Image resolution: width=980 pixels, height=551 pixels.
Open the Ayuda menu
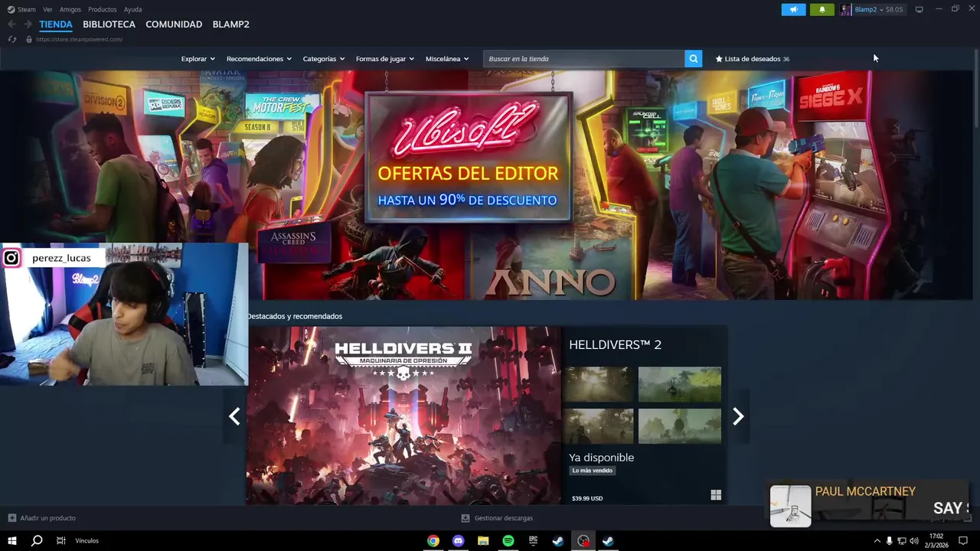coord(132,9)
